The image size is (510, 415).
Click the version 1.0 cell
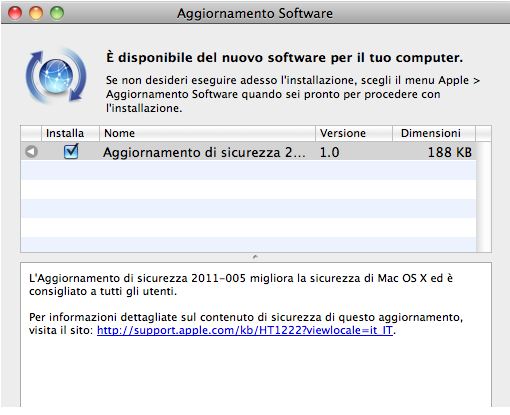[x=329, y=152]
